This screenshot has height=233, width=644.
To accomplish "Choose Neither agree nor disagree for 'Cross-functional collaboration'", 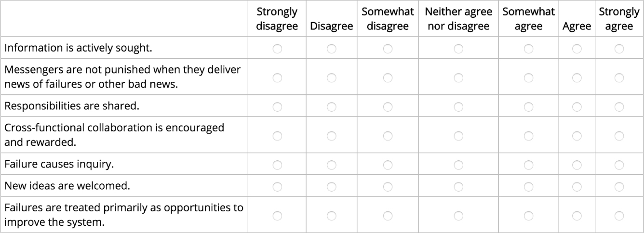I will pos(458,136).
